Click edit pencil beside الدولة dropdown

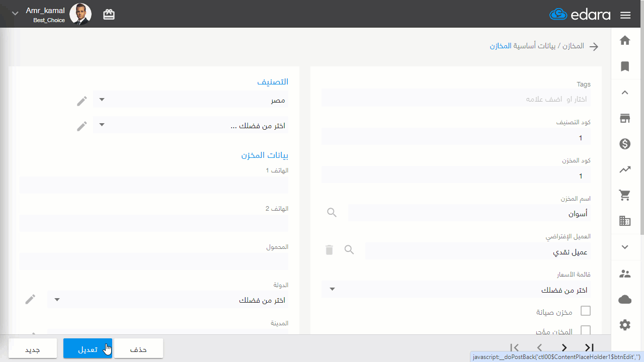pos(31,300)
